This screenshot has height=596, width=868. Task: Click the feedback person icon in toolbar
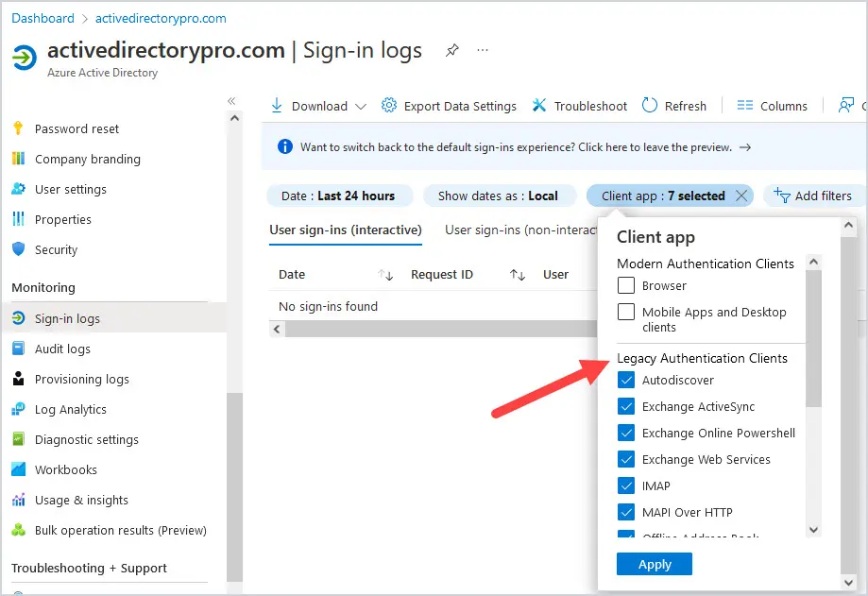click(846, 105)
